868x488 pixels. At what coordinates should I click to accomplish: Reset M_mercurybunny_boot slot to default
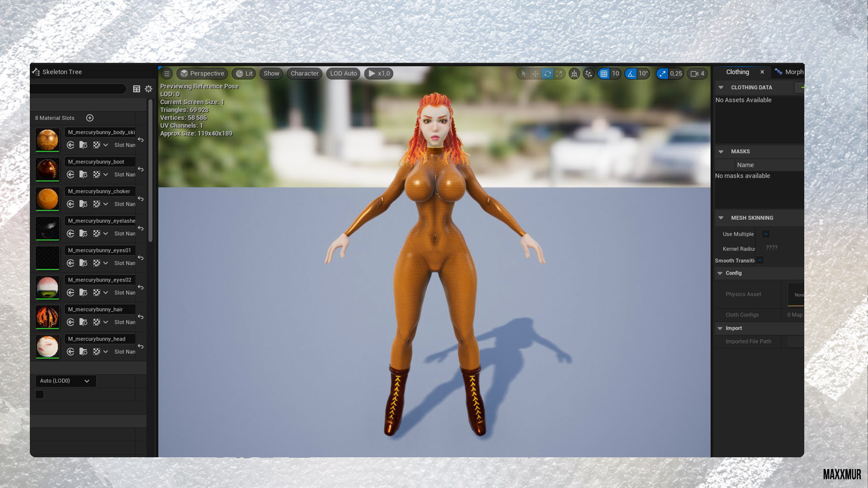(x=141, y=169)
